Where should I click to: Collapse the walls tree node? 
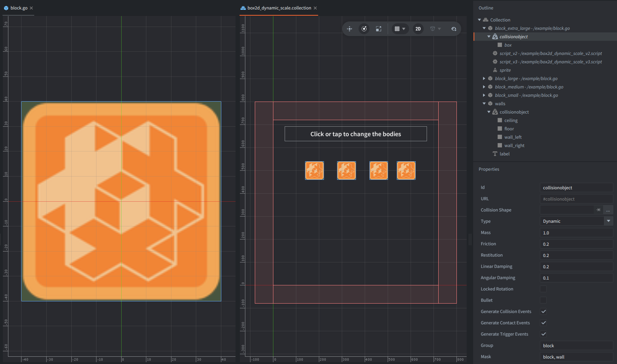[x=484, y=104]
